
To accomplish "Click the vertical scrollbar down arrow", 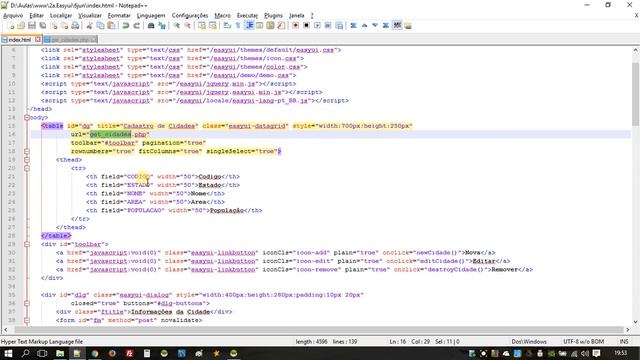I will [x=636, y=322].
